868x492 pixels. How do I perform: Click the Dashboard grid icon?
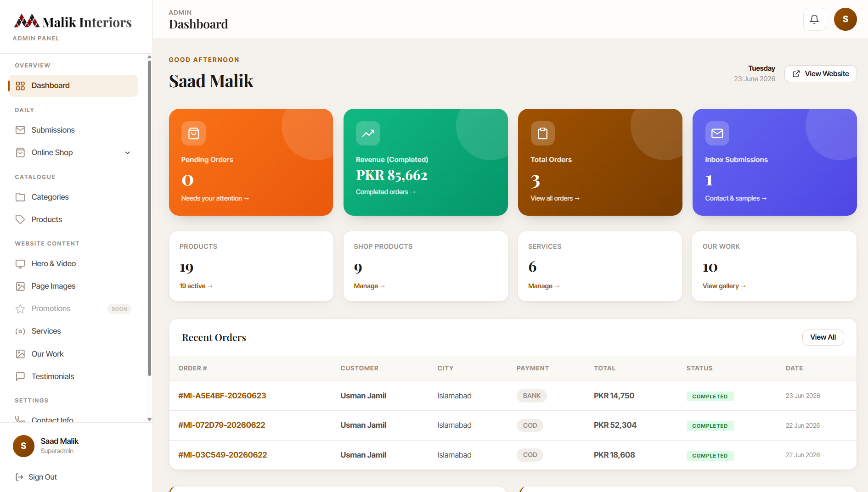coord(20,86)
